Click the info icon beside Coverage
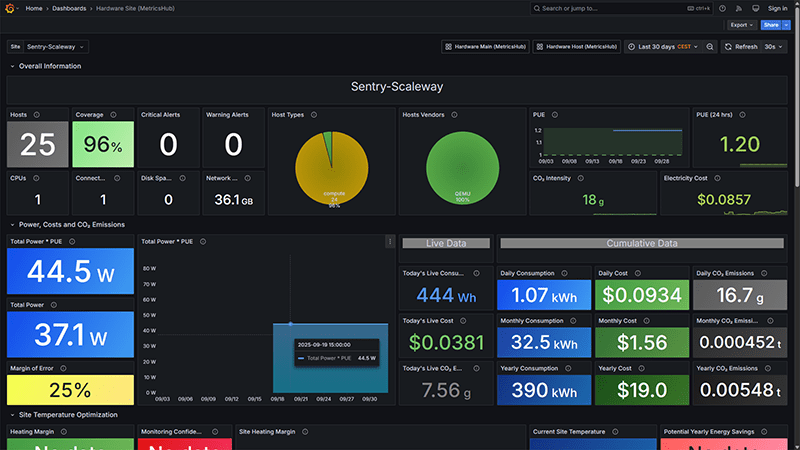This screenshot has width=800, height=450. click(x=112, y=115)
